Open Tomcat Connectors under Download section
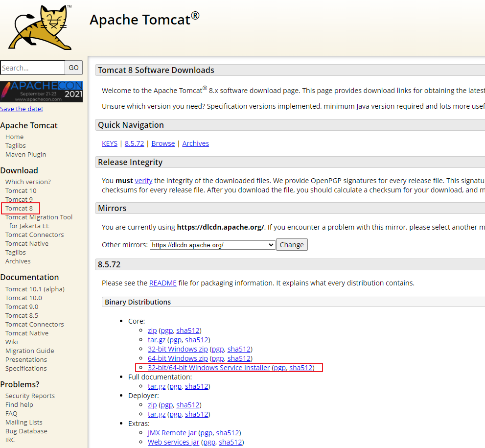Viewport: 485px width, 448px height. tap(35, 235)
